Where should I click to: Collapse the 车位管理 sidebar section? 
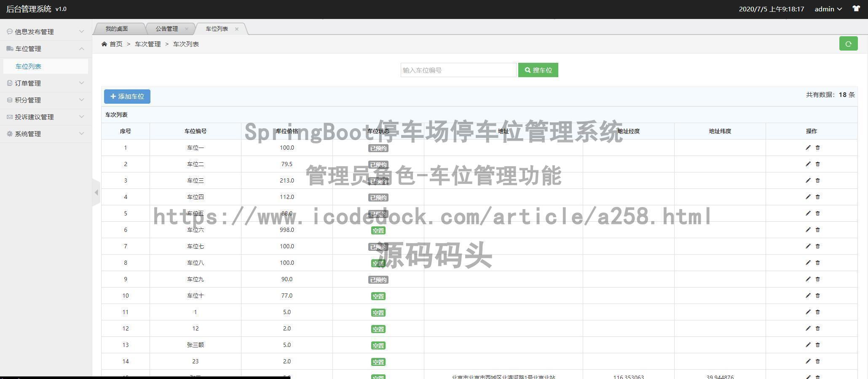coord(46,49)
